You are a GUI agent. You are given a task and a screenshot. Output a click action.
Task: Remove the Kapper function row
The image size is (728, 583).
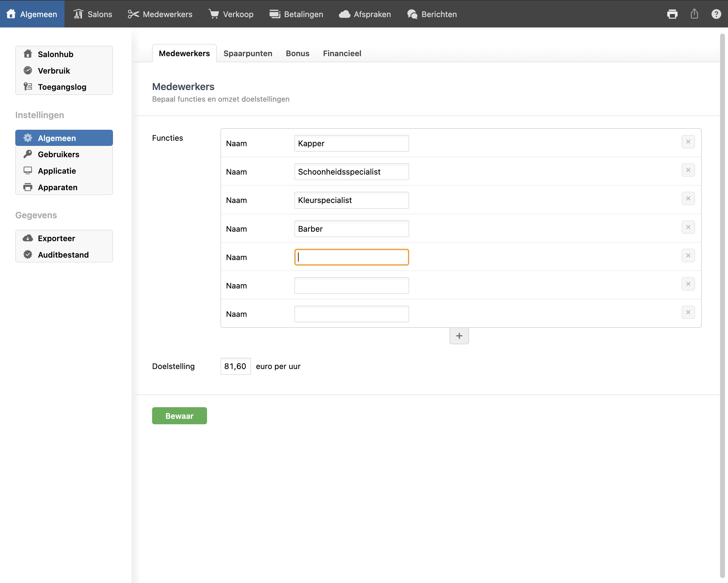pyautogui.click(x=688, y=142)
